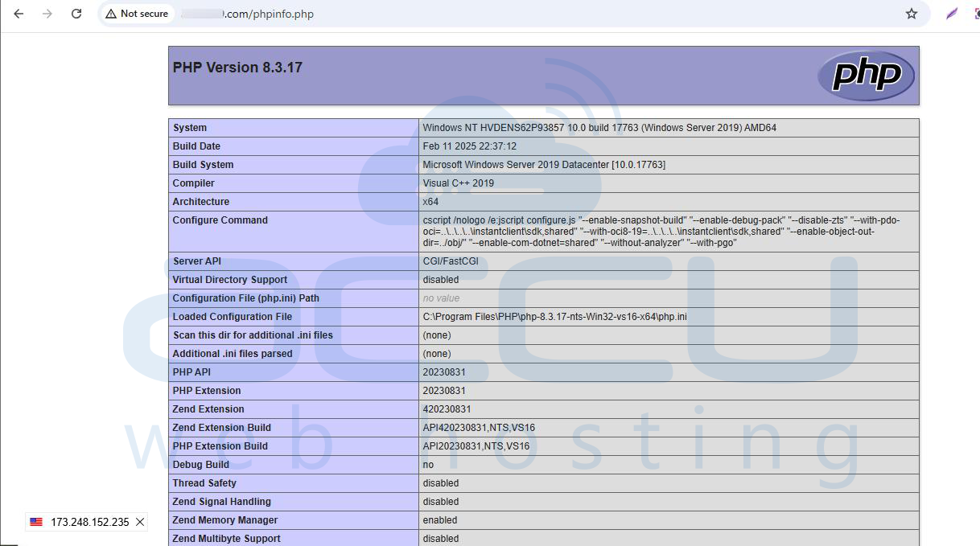Select the Zend Memory Manager label
Screen dimensions: 980x546
pyautogui.click(x=224, y=520)
